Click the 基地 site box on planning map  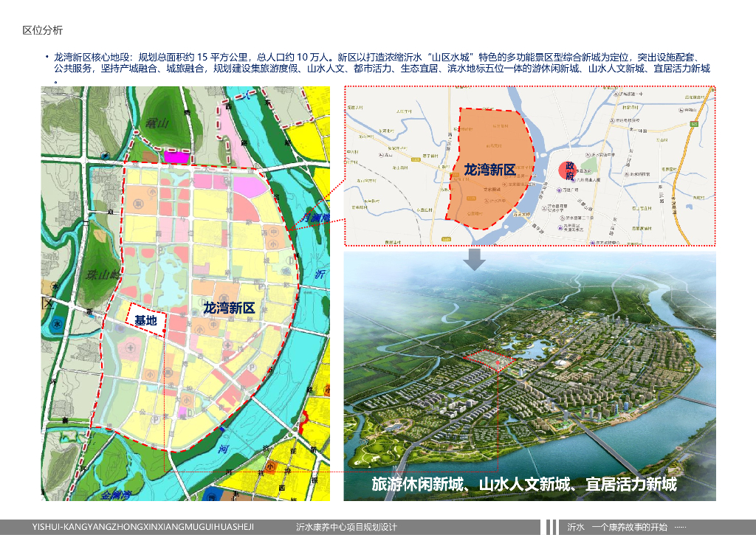pyautogui.click(x=145, y=320)
